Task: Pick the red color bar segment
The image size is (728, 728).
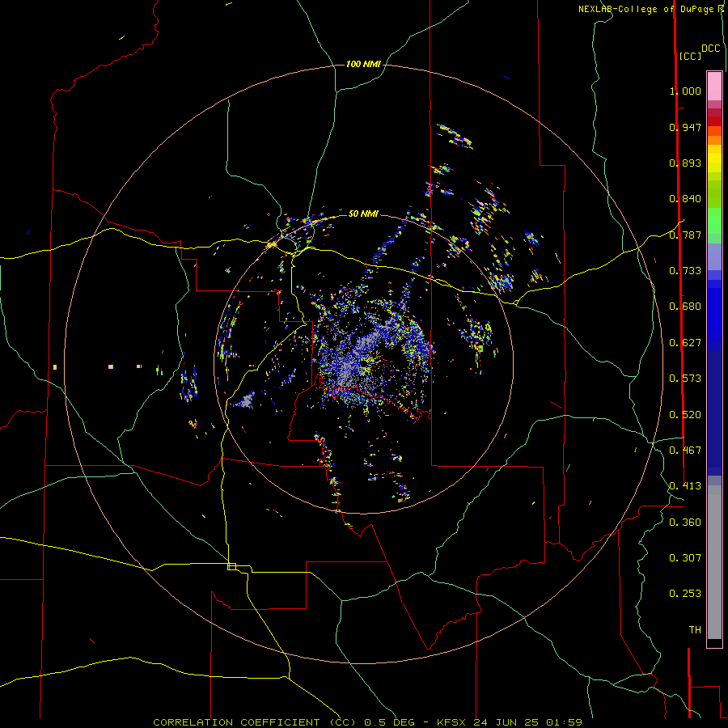Action: point(714,121)
